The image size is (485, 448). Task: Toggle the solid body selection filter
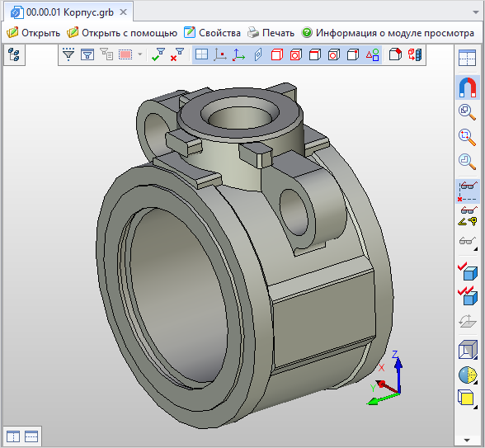point(277,54)
